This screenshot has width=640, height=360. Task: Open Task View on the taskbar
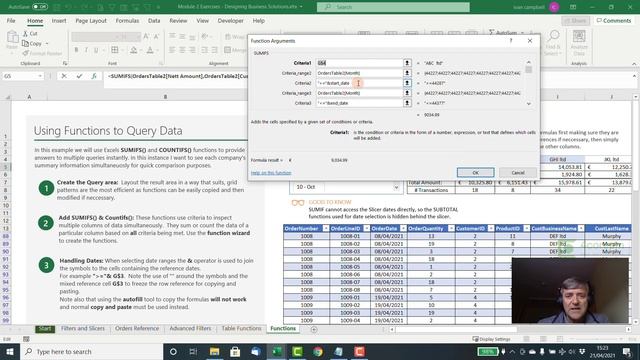pyautogui.click(x=193, y=351)
